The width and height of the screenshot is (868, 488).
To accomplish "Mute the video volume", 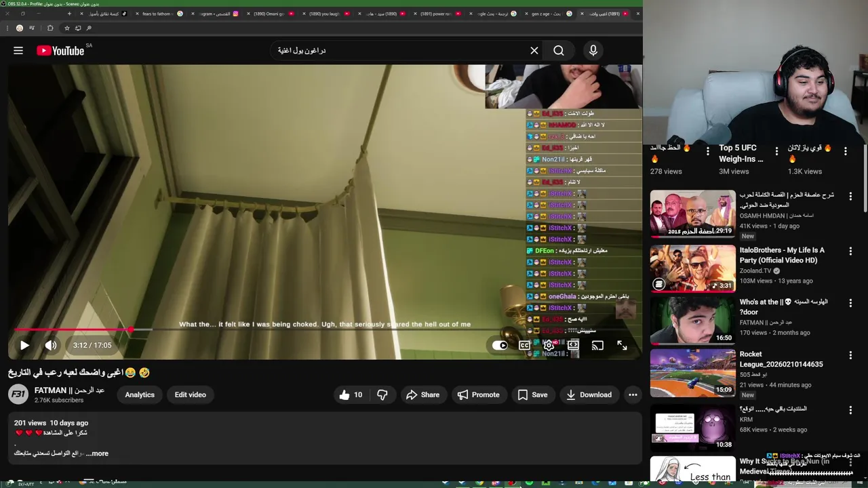I will [51, 345].
